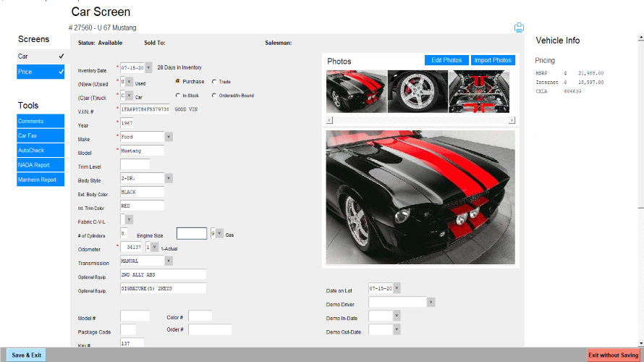Switch to the Car screen
This screenshot has width=644, height=362.
point(41,56)
